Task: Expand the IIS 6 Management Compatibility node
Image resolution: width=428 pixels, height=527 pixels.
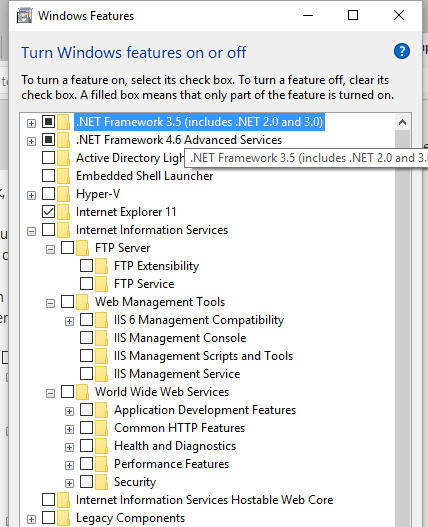Action: (69, 321)
